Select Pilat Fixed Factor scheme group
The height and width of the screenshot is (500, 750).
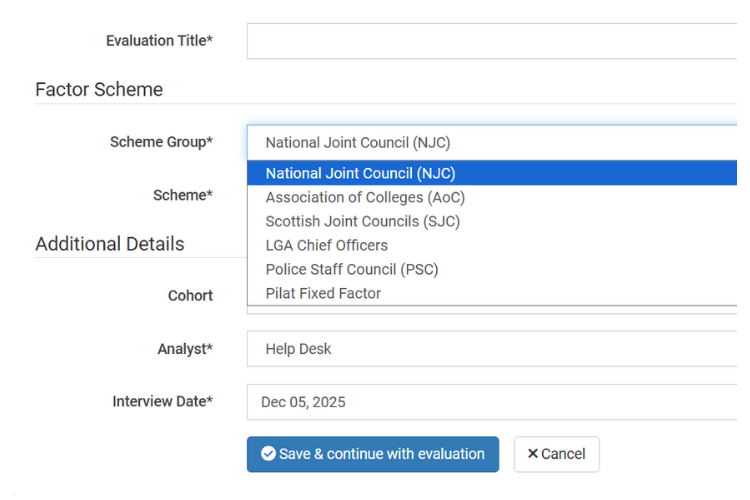[x=323, y=293]
